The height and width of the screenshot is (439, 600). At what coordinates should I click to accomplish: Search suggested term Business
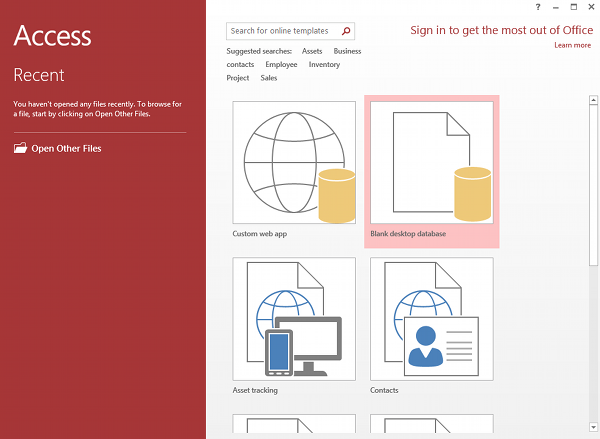tap(347, 51)
